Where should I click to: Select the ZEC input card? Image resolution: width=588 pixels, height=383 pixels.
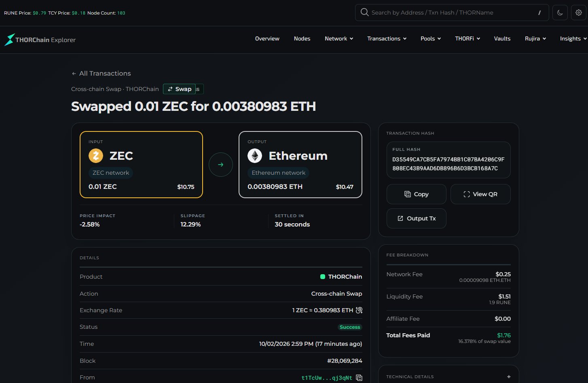[142, 165]
